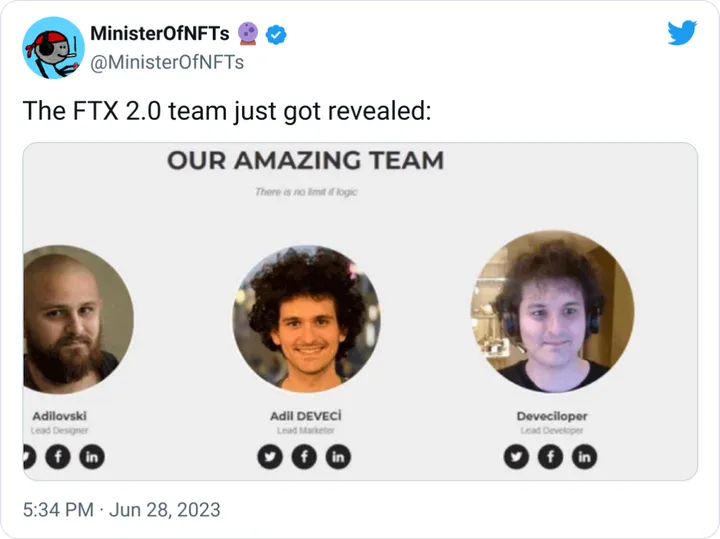The image size is (720, 539).
Task: Click the MinisterOfNFTs display name
Action: point(160,35)
